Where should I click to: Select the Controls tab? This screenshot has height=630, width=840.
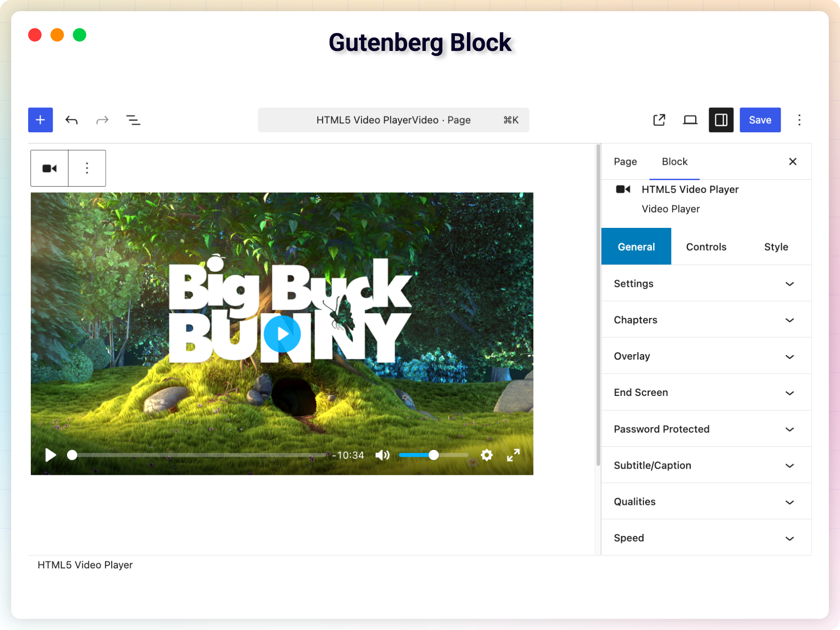706,247
